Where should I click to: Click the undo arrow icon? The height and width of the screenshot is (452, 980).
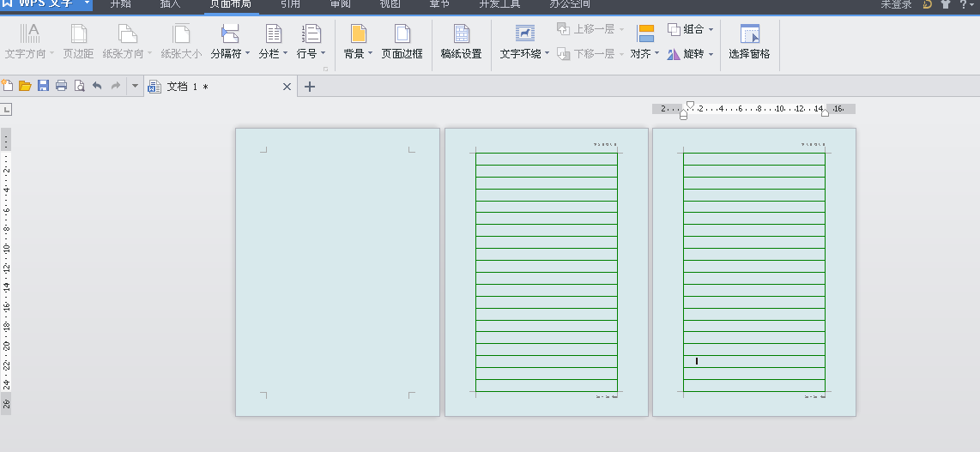(97, 86)
